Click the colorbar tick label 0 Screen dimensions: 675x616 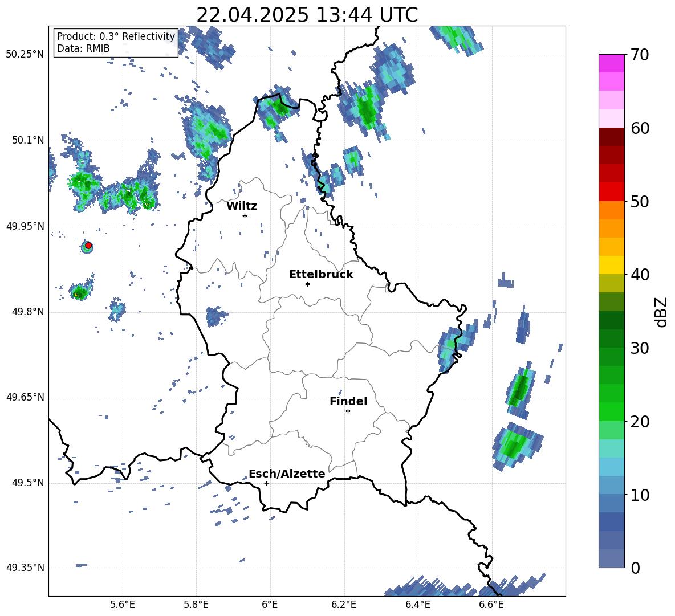(x=635, y=568)
